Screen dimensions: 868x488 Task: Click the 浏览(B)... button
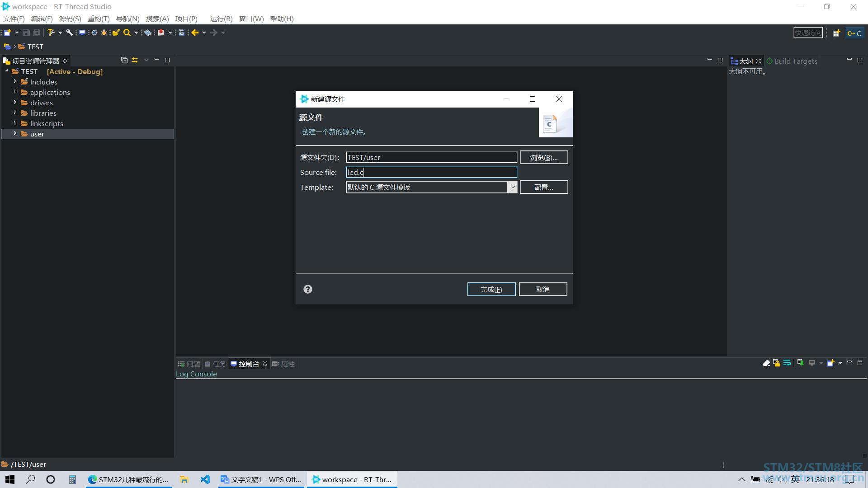coord(543,157)
